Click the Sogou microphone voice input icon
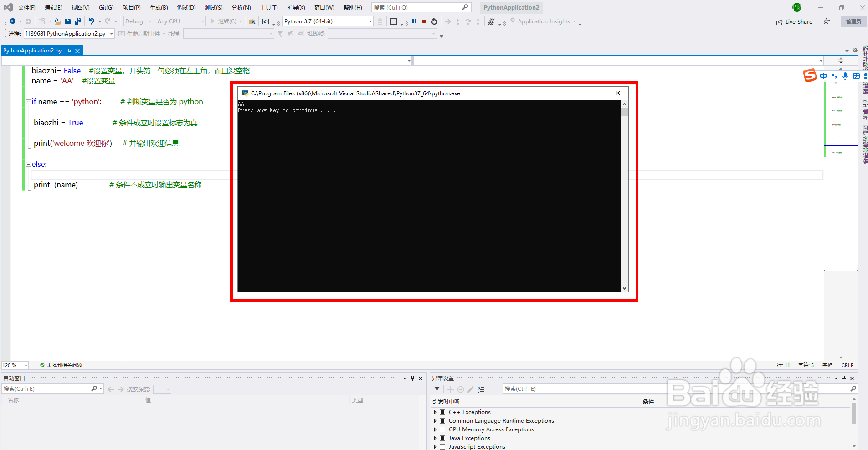Screen dimensions: 868x450 845,76
